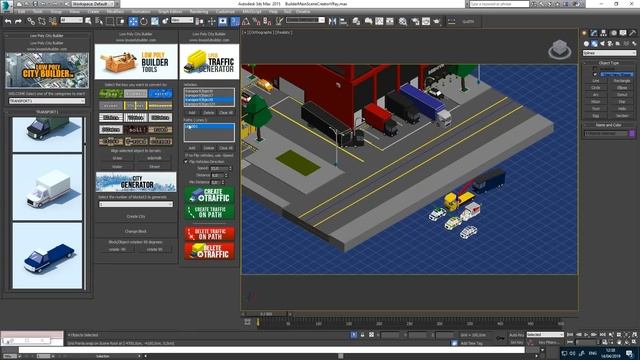
Task: Click the Speed spinner arrows
Action: click(x=230, y=168)
